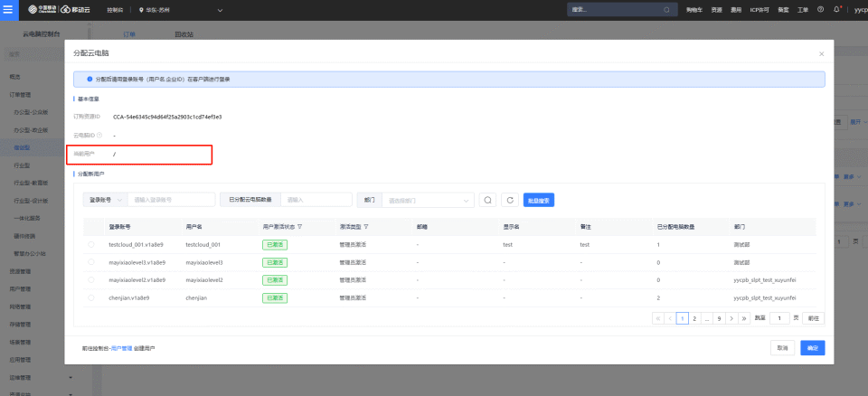Image resolution: width=868 pixels, height=396 pixels.
Task: Click the search magnifier in top search box
Action: pyautogui.click(x=666, y=10)
